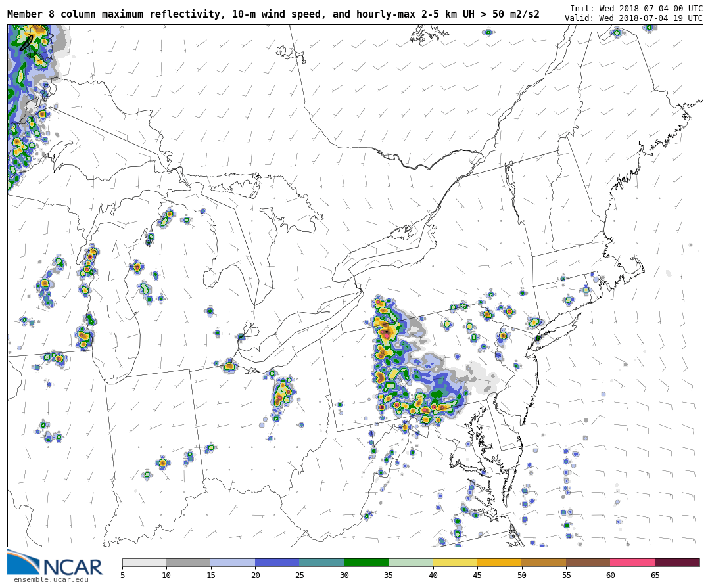This screenshot has height=588, width=710.
Task: Click the colorbar label '30'
Action: 344,575
